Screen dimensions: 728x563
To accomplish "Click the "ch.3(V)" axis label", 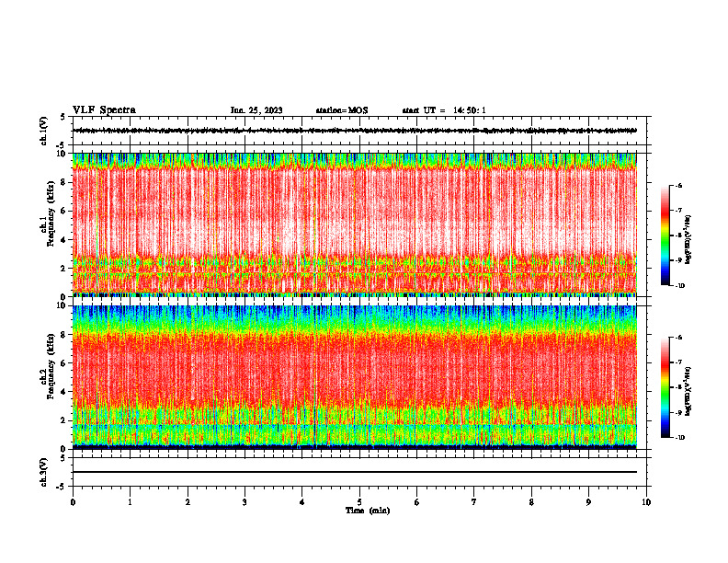I will (44, 472).
